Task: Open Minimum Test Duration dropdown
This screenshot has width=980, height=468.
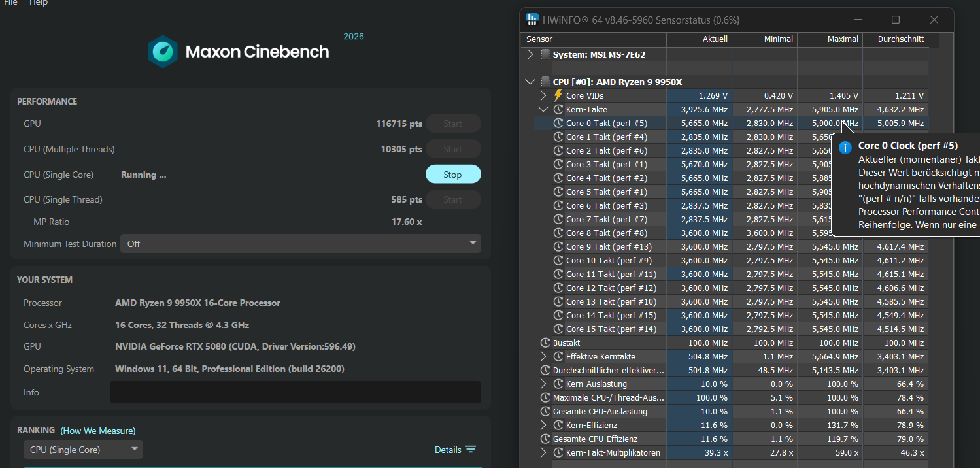Action: pyautogui.click(x=301, y=244)
